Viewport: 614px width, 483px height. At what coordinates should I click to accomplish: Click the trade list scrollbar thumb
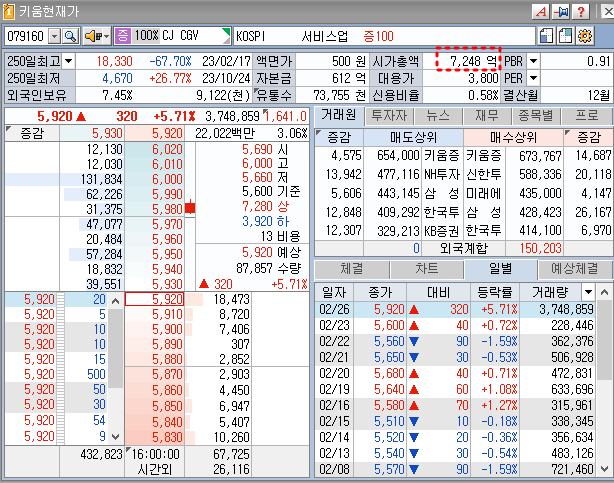click(x=116, y=348)
